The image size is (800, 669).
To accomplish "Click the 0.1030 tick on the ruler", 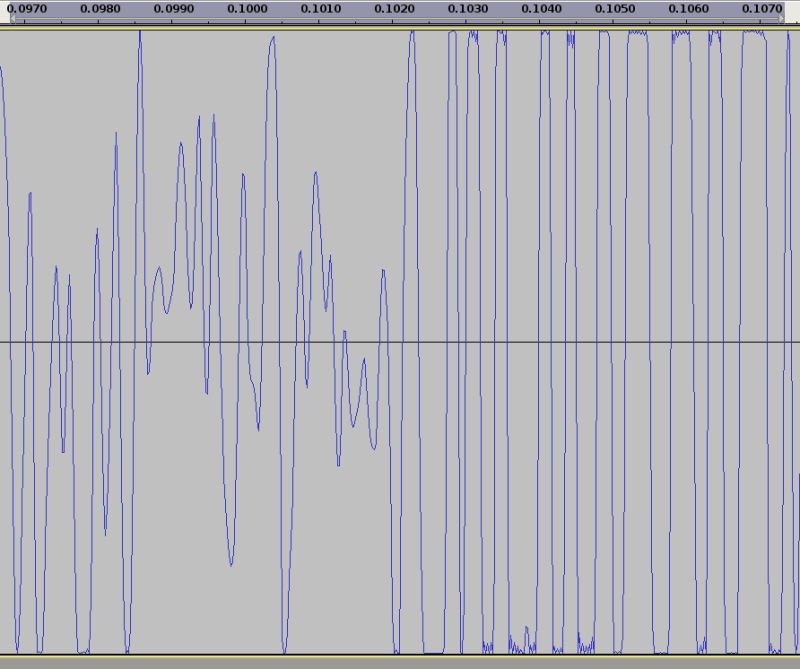I will click(468, 9).
